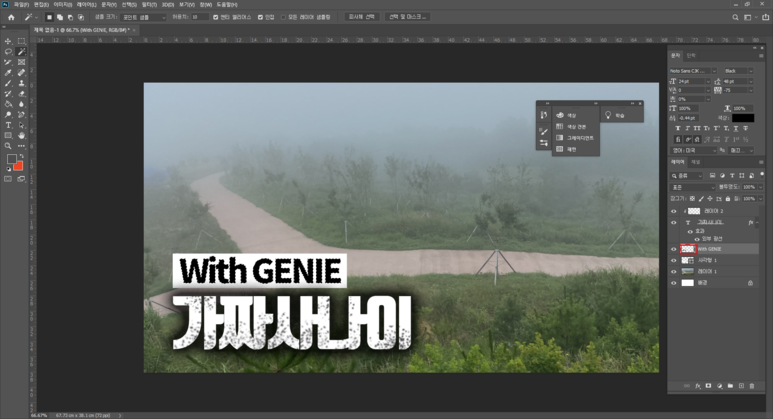Open the sample size dropdown
The height and width of the screenshot is (419, 773).
click(143, 17)
